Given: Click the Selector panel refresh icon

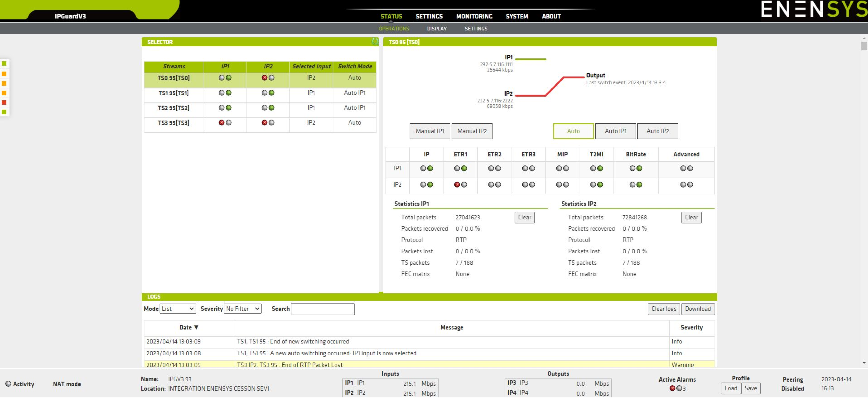Looking at the screenshot, I should tap(375, 42).
